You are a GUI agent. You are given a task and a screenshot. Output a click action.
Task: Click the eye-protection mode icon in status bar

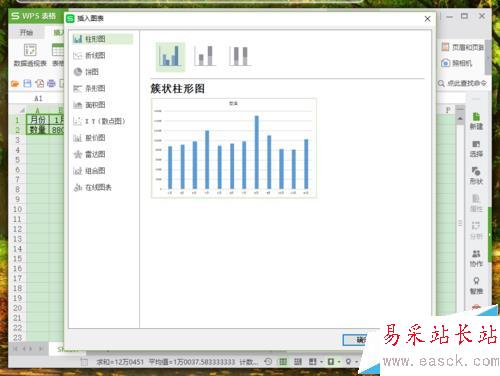[331, 362]
